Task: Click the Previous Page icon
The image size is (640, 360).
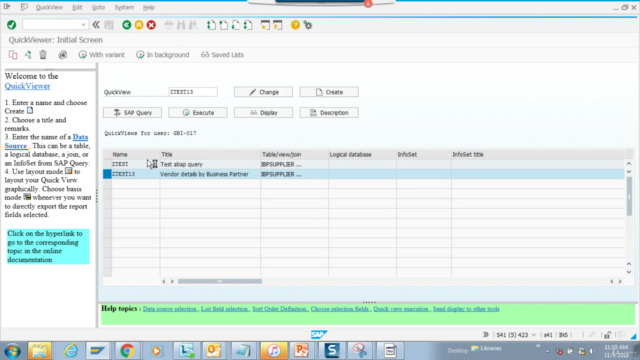Action: 223,25
